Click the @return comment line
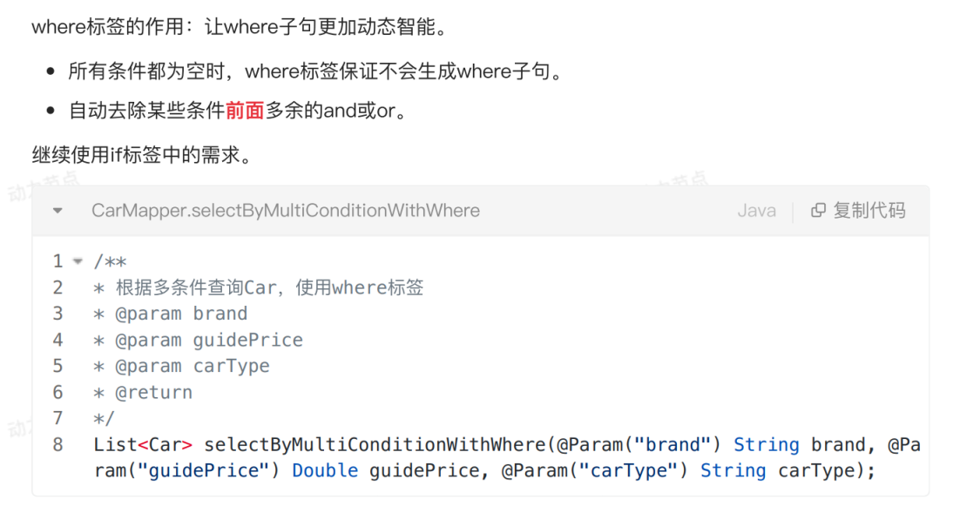The height and width of the screenshot is (513, 980). click(x=143, y=393)
